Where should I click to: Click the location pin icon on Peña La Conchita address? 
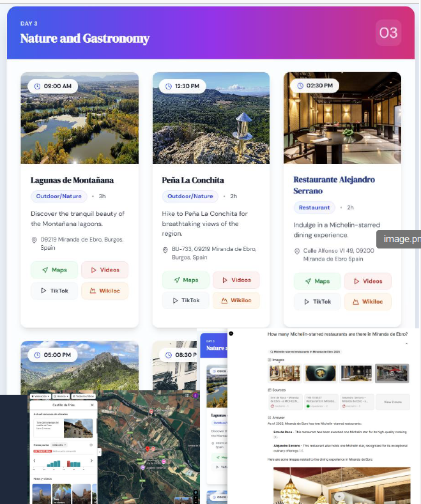[x=165, y=250]
